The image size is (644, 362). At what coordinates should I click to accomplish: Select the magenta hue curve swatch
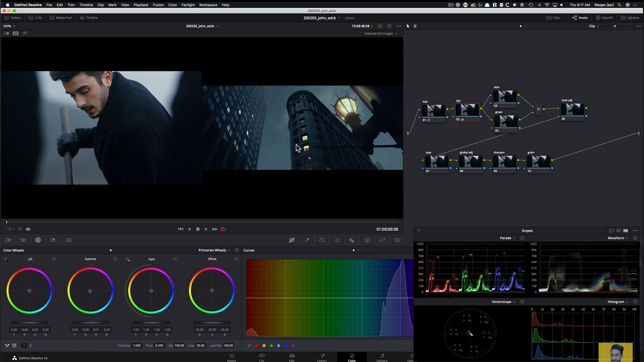click(x=293, y=346)
